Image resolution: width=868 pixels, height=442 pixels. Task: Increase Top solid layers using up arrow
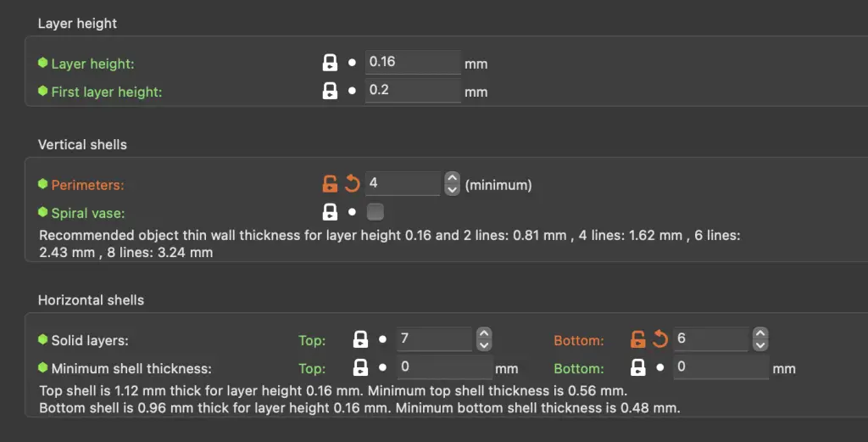tap(484, 333)
